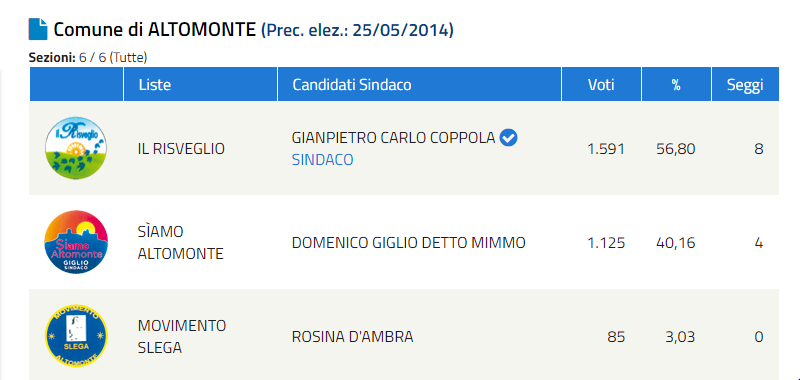Screen dimensions: 800x380
Task: Click the Comune di ALTOMONTE heading
Action: (x=154, y=30)
